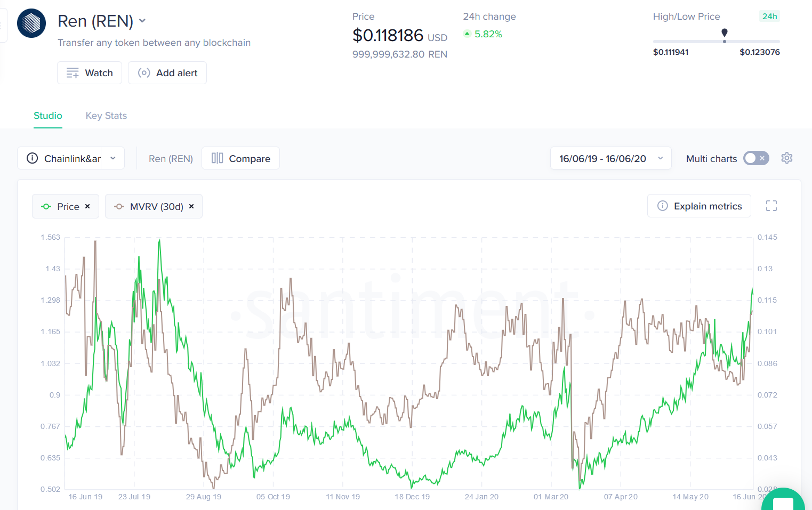Toggle the 24h high/low price range
Image resolution: width=812 pixels, height=510 pixels.
point(769,17)
